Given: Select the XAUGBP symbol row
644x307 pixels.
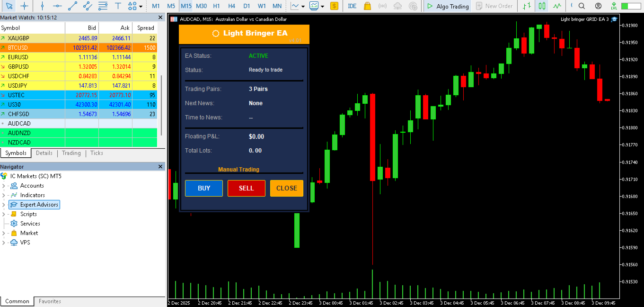Looking at the screenshot, I should (79, 38).
